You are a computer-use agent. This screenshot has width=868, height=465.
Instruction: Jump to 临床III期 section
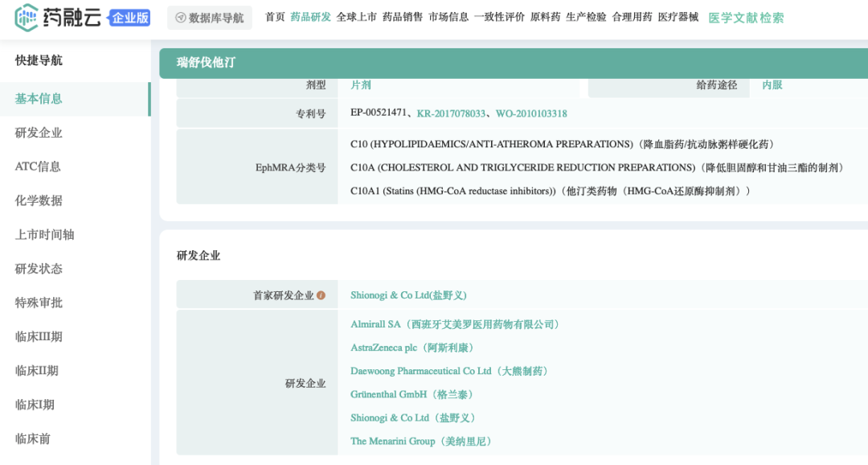(x=39, y=337)
